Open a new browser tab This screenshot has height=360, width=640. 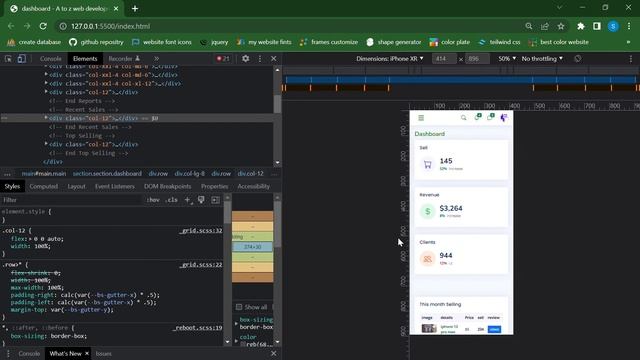pos(135,8)
